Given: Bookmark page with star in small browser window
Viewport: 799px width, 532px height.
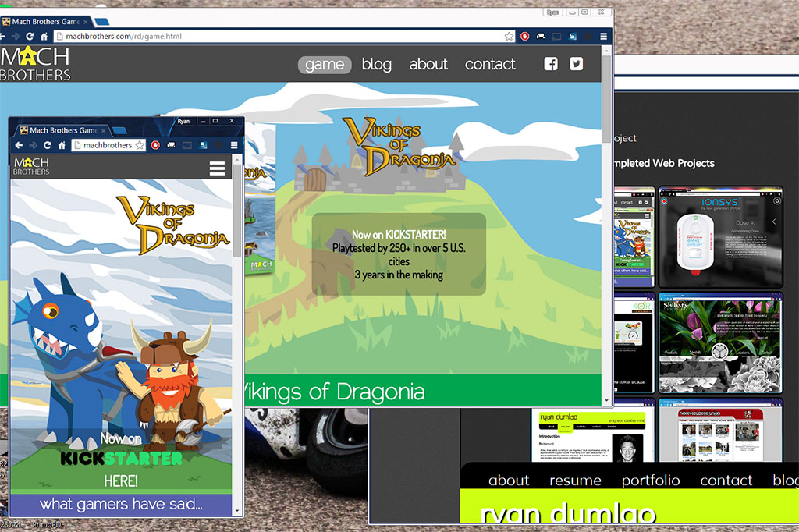Looking at the screenshot, I should coord(140,145).
